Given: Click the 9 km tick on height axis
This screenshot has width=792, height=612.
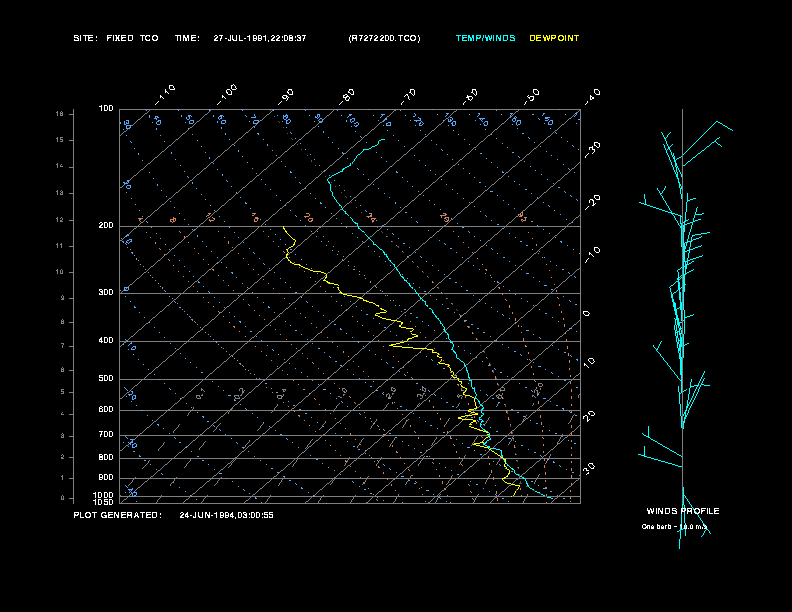Looking at the screenshot, I should (63, 298).
